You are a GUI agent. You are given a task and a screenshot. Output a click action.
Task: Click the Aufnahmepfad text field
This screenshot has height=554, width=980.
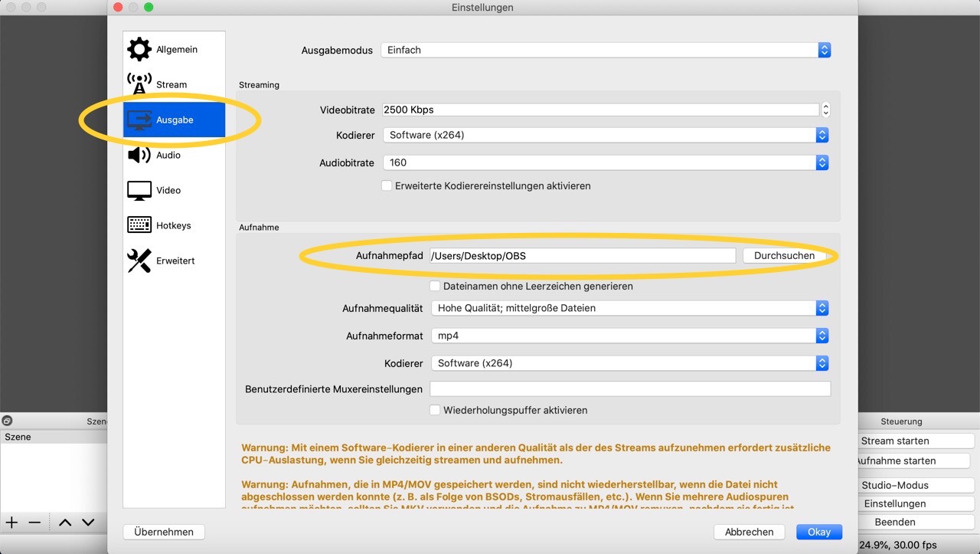582,256
